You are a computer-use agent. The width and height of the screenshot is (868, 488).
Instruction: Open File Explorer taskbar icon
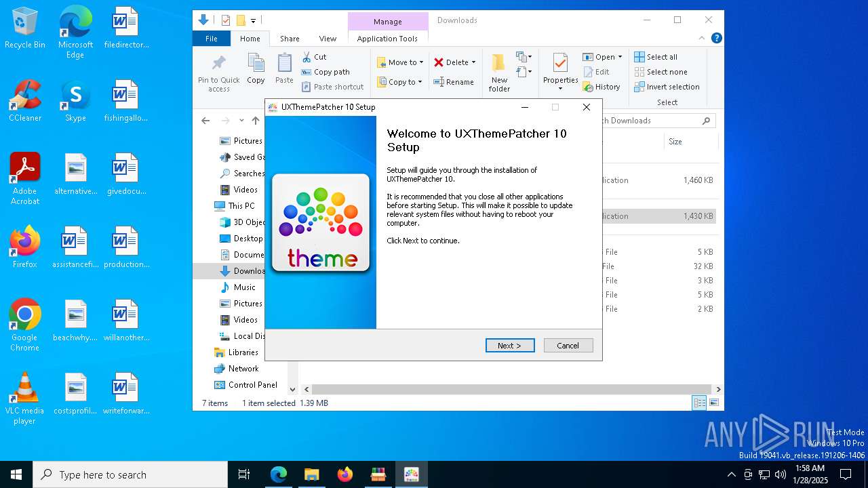click(x=311, y=474)
